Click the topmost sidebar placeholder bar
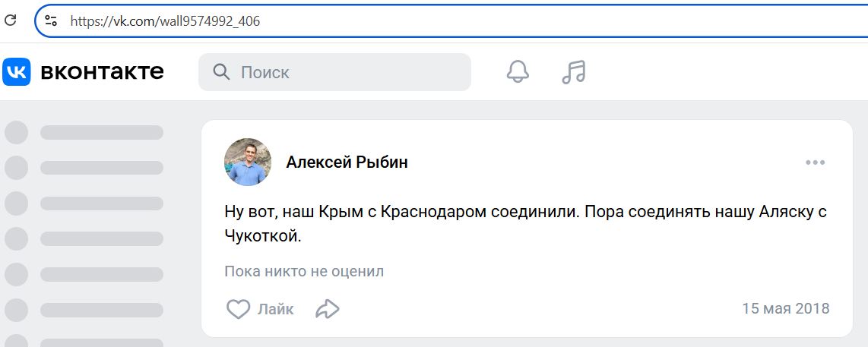This screenshot has height=347, width=868. pyautogui.click(x=102, y=132)
